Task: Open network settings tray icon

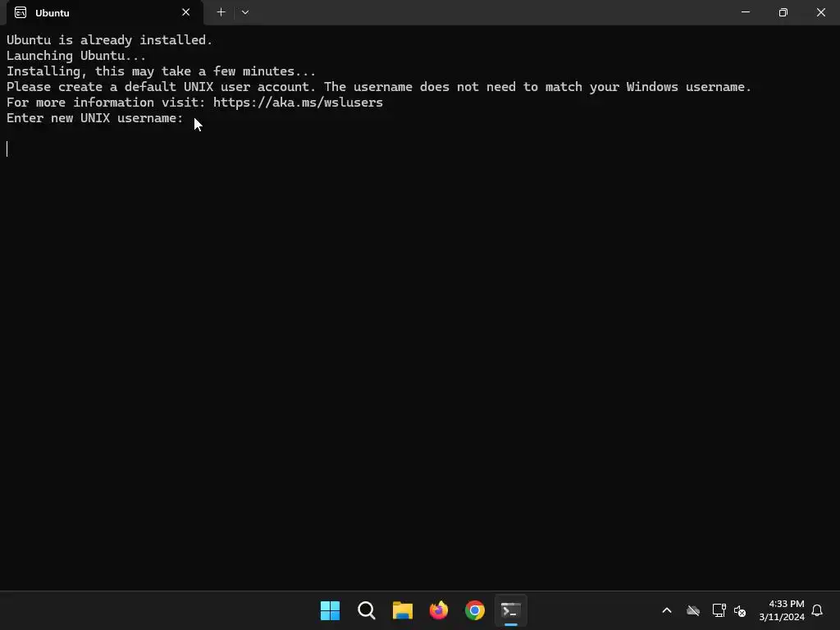Action: click(x=719, y=610)
